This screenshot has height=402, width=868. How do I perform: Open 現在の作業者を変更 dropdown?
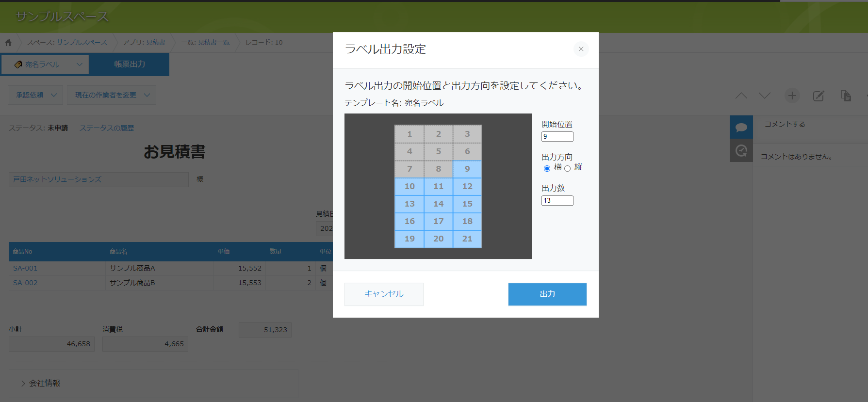point(112,95)
